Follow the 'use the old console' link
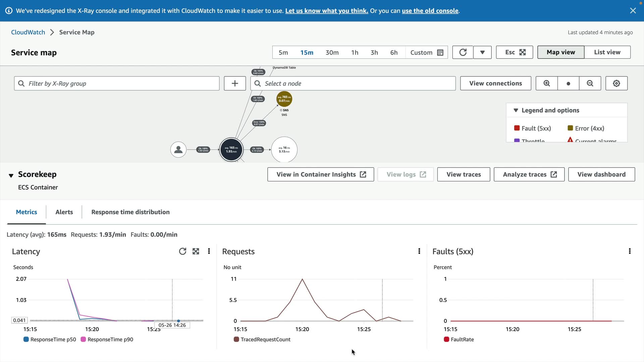Image resolution: width=644 pixels, height=362 pixels. pyautogui.click(x=430, y=11)
